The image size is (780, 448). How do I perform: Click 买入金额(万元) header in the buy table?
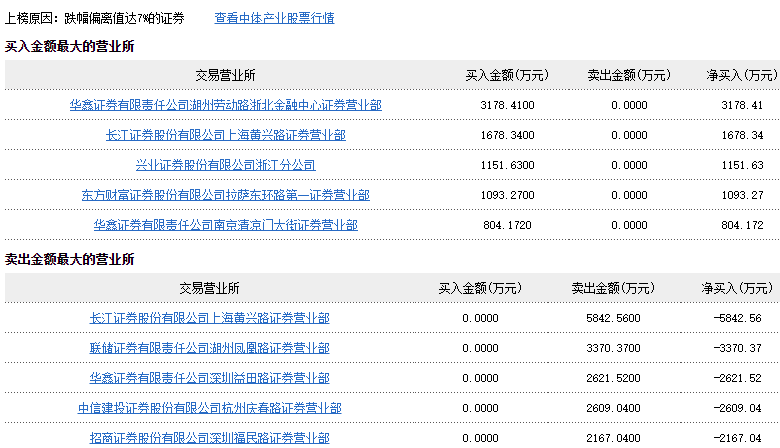pos(507,75)
